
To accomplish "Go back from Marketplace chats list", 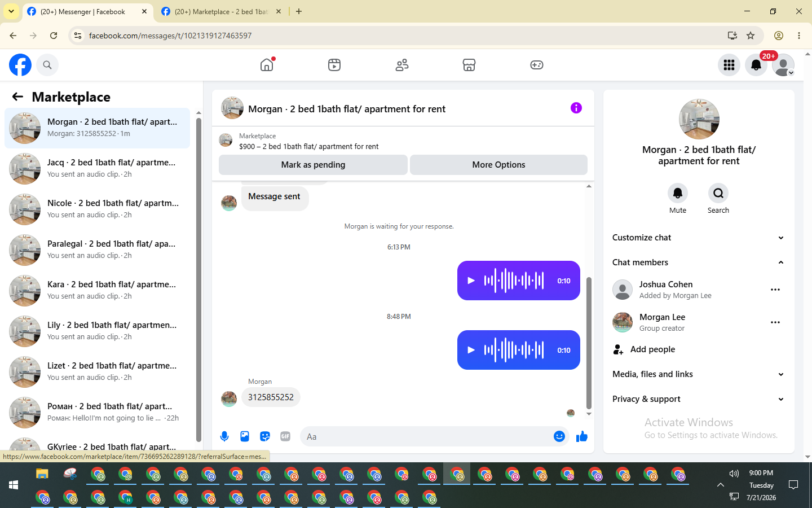I will [17, 97].
